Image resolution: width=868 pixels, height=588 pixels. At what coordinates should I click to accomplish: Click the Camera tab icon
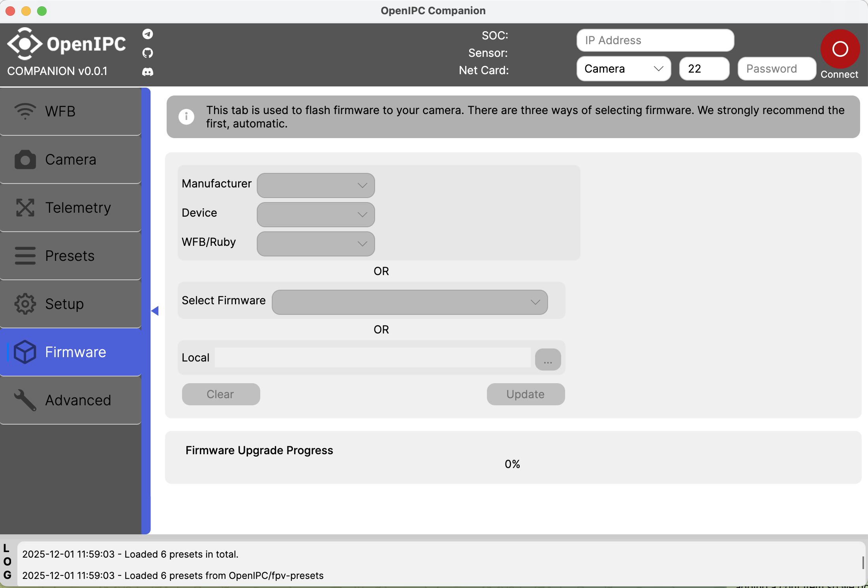click(x=25, y=159)
